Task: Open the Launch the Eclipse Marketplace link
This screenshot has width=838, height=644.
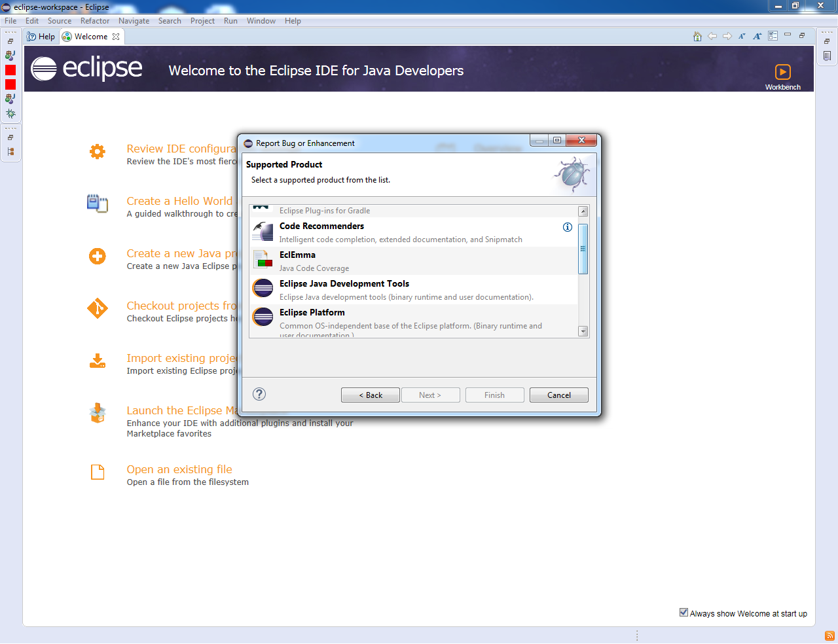Action: [182, 410]
